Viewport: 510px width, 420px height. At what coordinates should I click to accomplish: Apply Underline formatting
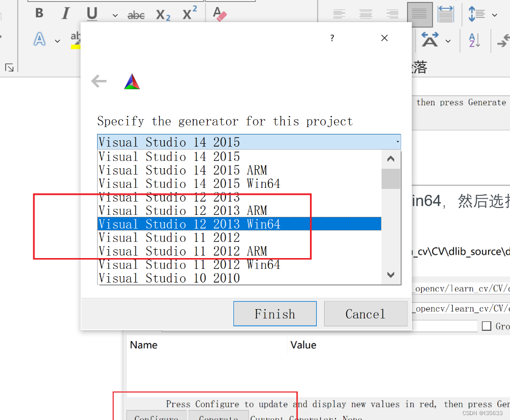tap(91, 13)
